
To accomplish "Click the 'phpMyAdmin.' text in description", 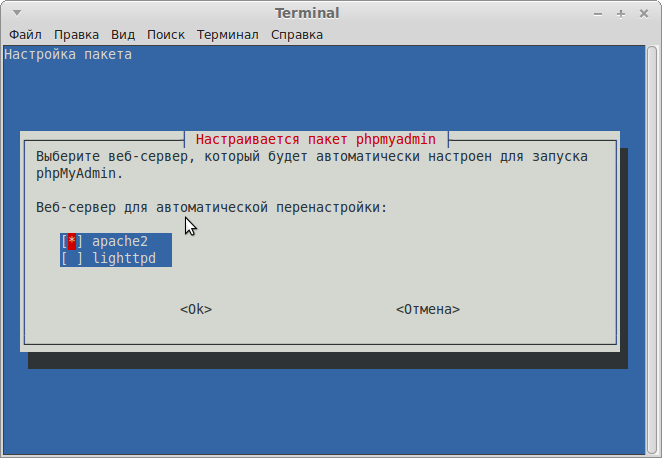I will [x=79, y=173].
